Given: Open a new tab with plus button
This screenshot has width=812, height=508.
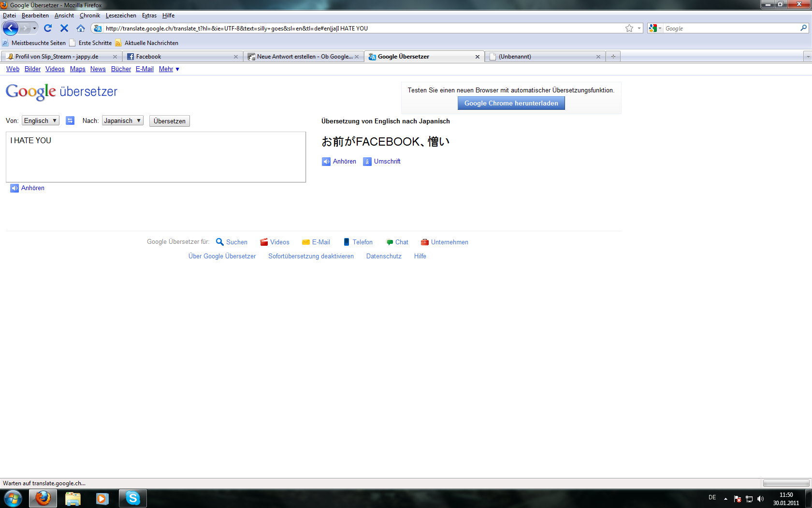Looking at the screenshot, I should [x=613, y=57].
